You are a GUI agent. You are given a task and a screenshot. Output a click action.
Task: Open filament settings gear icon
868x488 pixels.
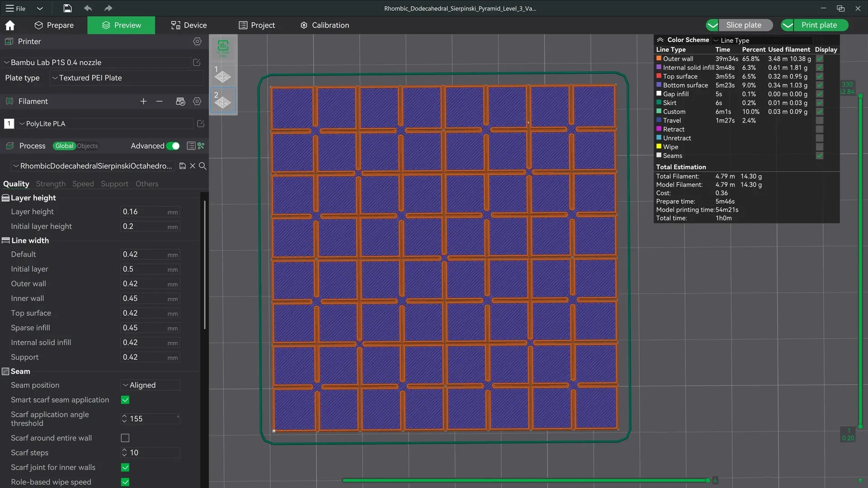coord(197,101)
